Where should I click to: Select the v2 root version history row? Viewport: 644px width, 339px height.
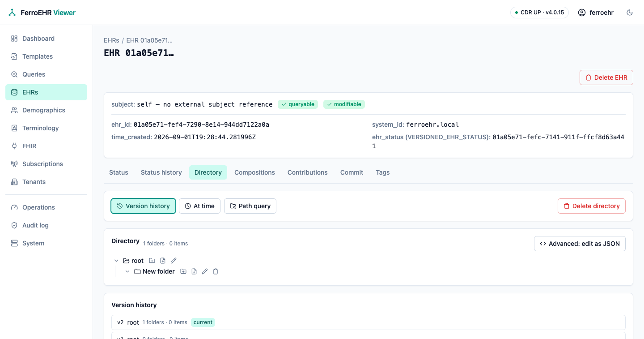[x=369, y=322]
